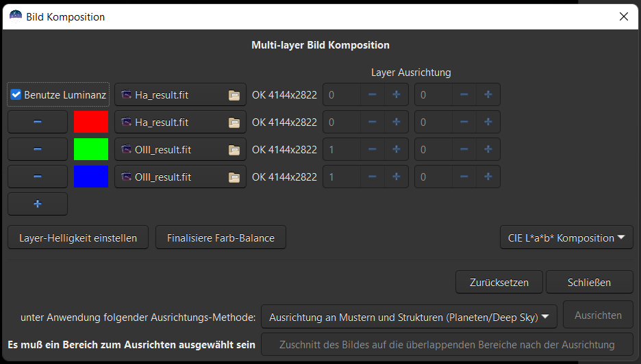The width and height of the screenshot is (641, 364).
Task: Decrease first alignment value of red layer
Action: [x=373, y=122]
